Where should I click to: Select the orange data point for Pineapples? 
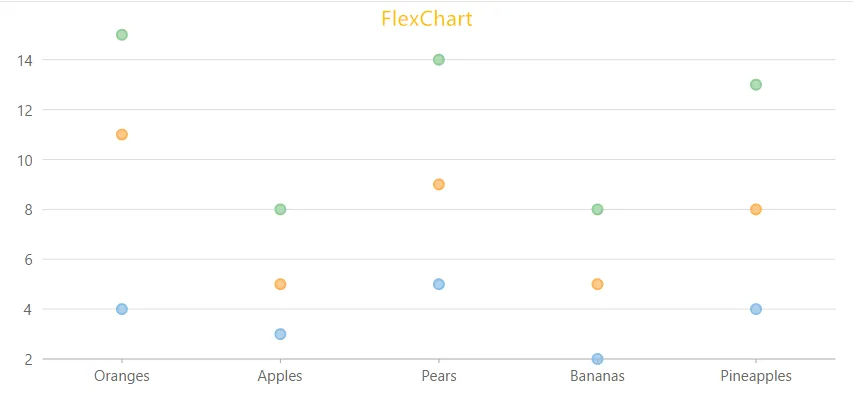pyautogui.click(x=756, y=209)
